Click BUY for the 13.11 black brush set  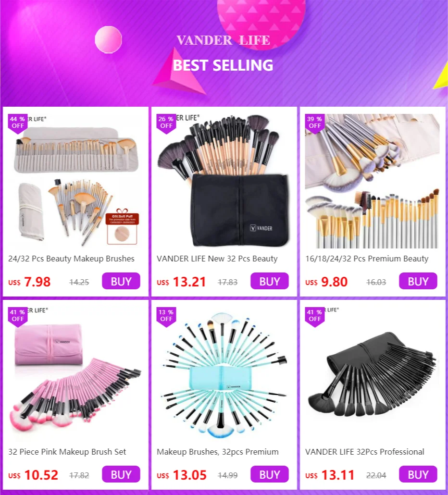point(418,474)
